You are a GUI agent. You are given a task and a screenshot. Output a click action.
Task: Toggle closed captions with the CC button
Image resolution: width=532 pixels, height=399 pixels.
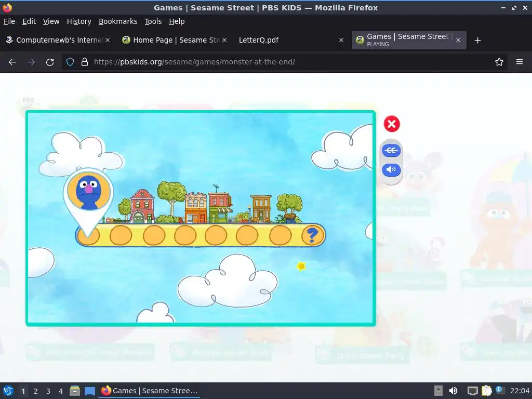391,150
